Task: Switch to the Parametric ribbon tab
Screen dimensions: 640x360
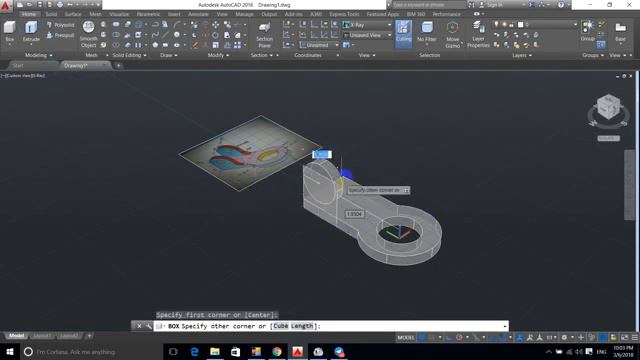Action: pyautogui.click(x=148, y=14)
